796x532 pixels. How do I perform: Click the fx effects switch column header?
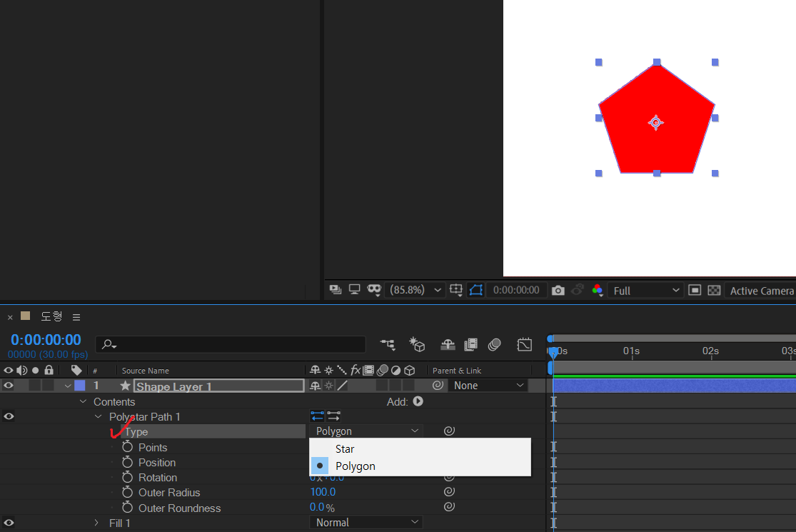click(356, 370)
